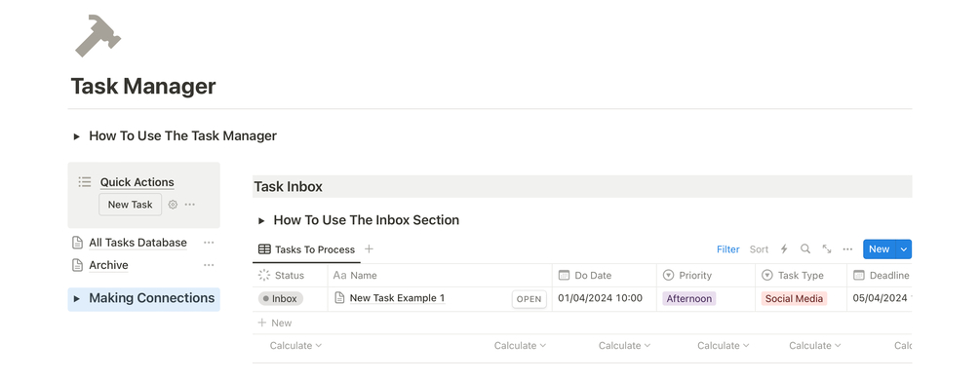Click the Do Date column header

[605, 276]
